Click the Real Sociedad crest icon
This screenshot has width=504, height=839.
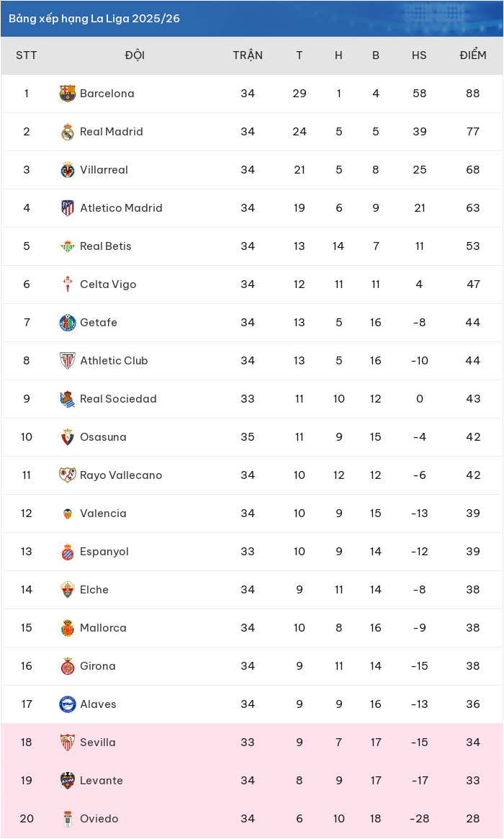click(x=68, y=399)
